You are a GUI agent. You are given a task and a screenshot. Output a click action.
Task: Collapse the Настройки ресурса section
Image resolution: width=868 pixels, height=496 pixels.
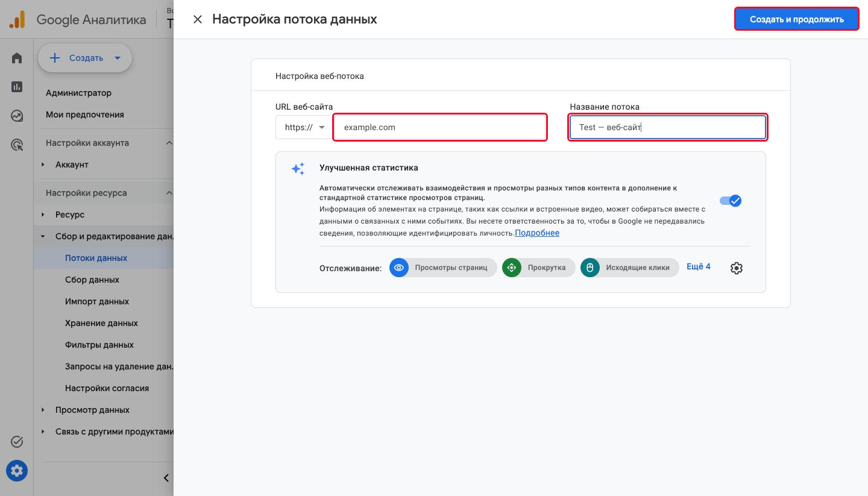pos(169,193)
